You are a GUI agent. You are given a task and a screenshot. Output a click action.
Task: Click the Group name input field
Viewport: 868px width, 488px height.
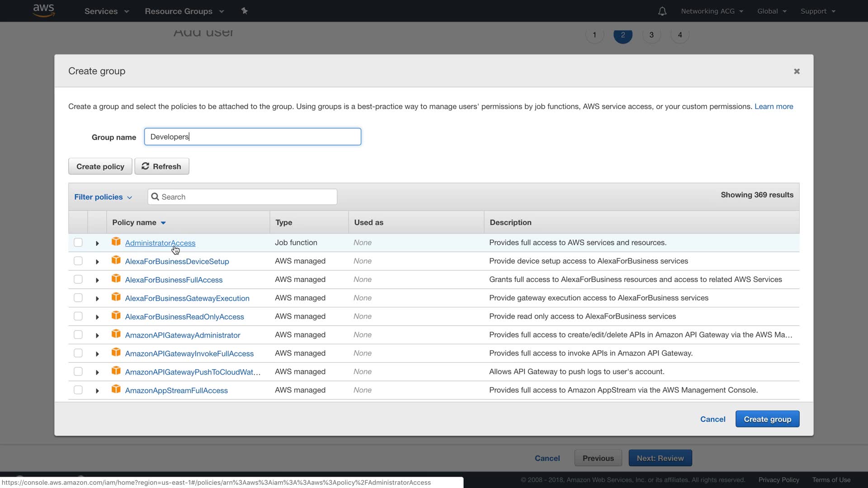point(252,137)
